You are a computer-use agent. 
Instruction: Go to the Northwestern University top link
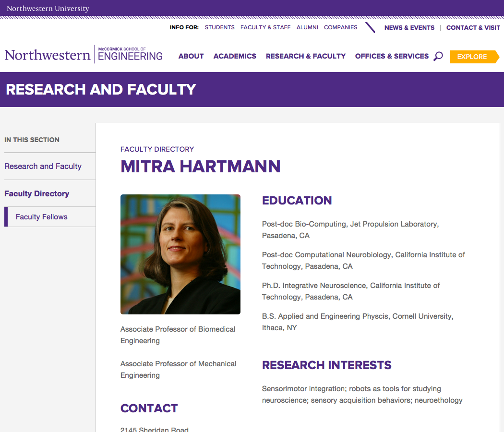48,8
